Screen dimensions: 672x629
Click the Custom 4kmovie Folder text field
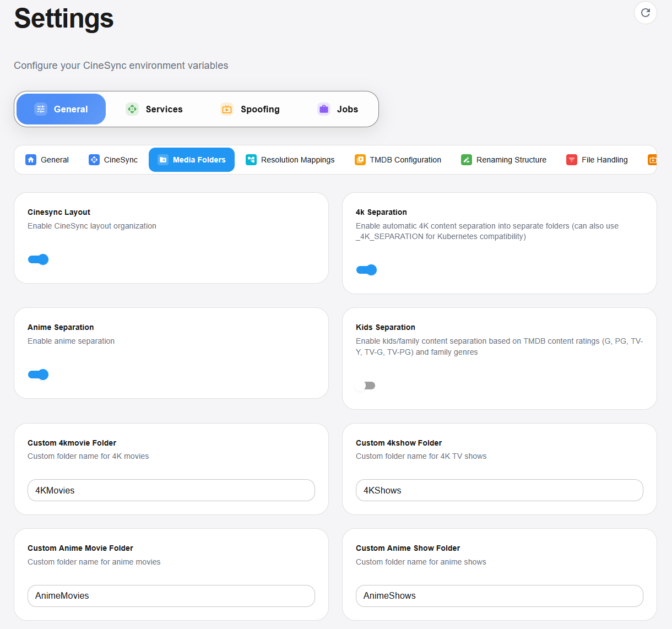[171, 490]
